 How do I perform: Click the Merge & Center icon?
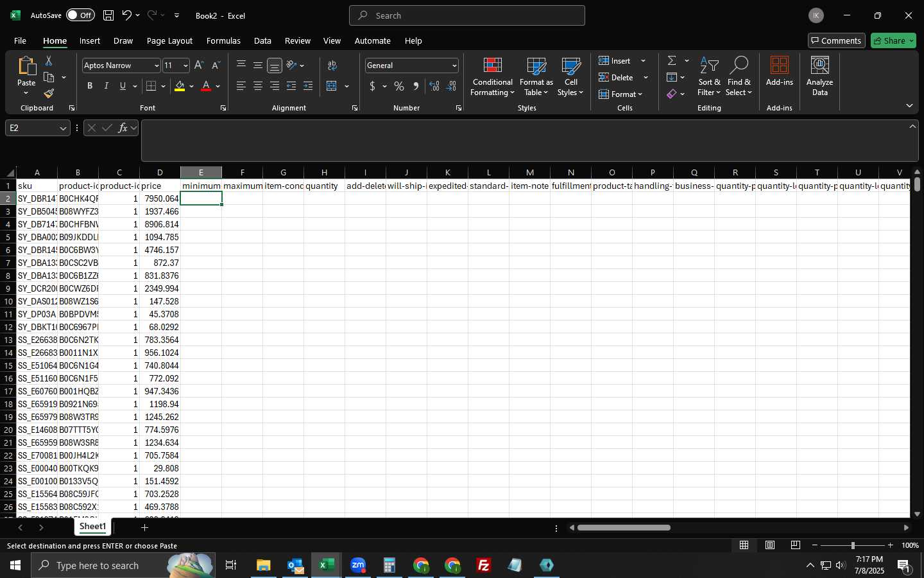click(332, 86)
